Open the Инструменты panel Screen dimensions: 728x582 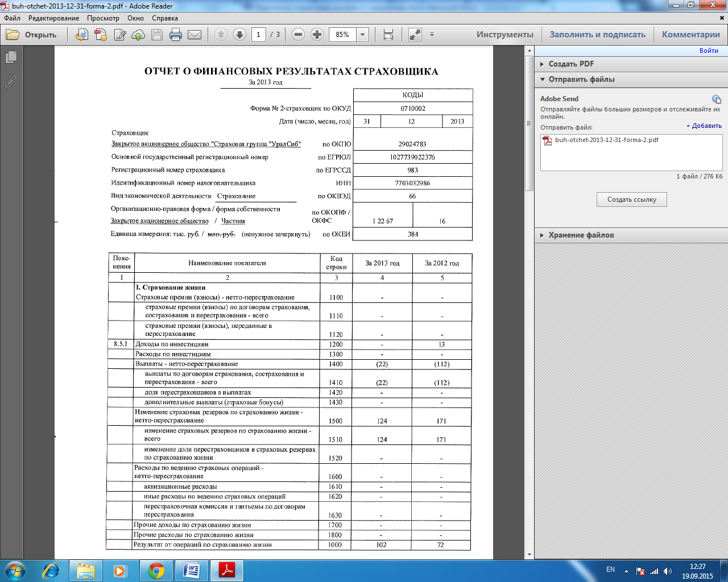pos(505,35)
